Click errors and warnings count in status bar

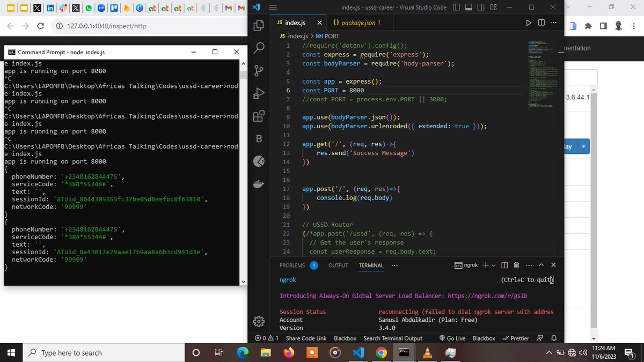coord(267,338)
